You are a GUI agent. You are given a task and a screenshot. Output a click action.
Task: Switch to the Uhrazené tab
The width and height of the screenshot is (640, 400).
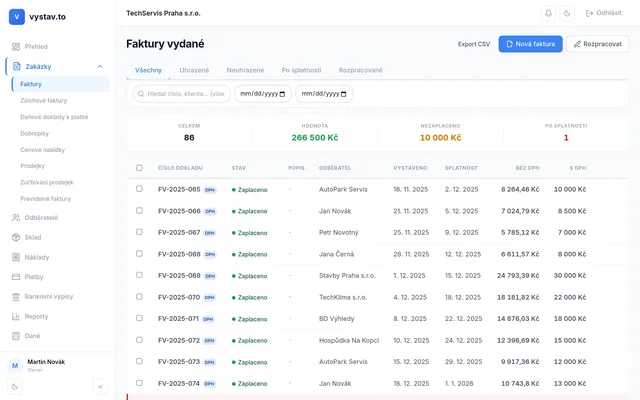click(194, 70)
